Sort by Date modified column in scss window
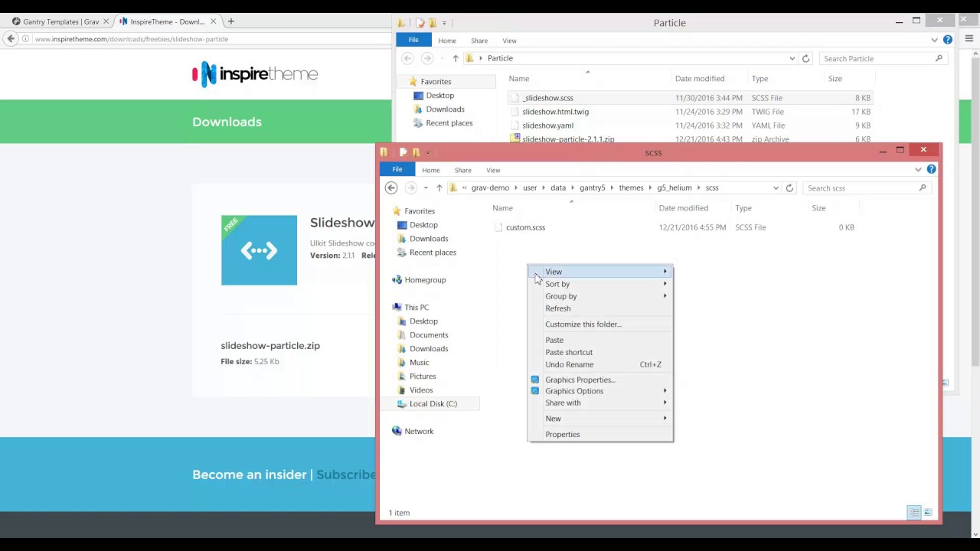 [x=683, y=208]
